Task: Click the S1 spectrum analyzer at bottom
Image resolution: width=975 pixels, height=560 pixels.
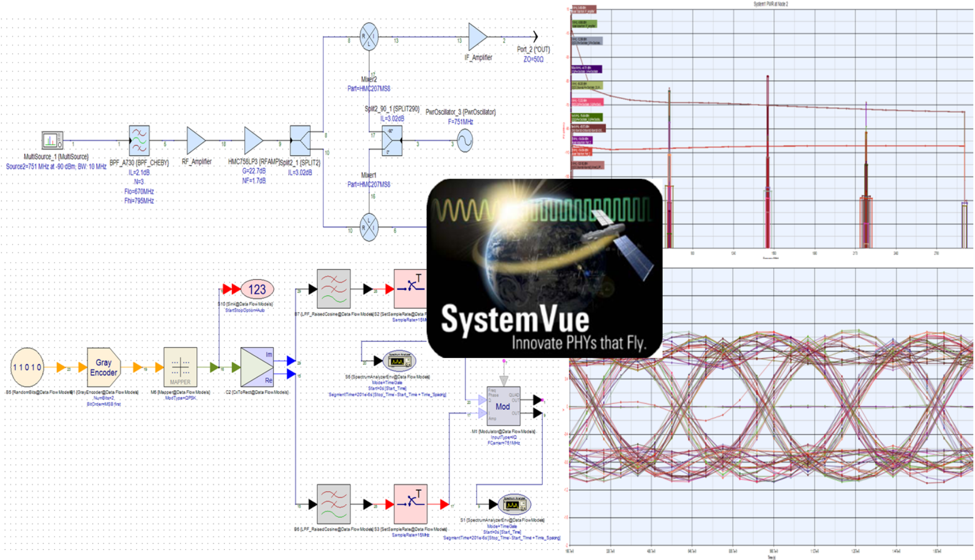Action: (x=513, y=505)
